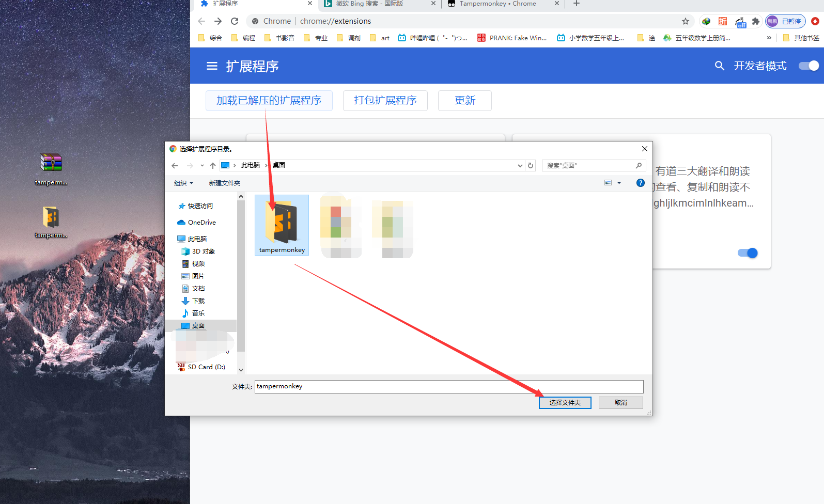Open the 其他书签 bookmarks folder
This screenshot has width=824, height=504.
(801, 38)
